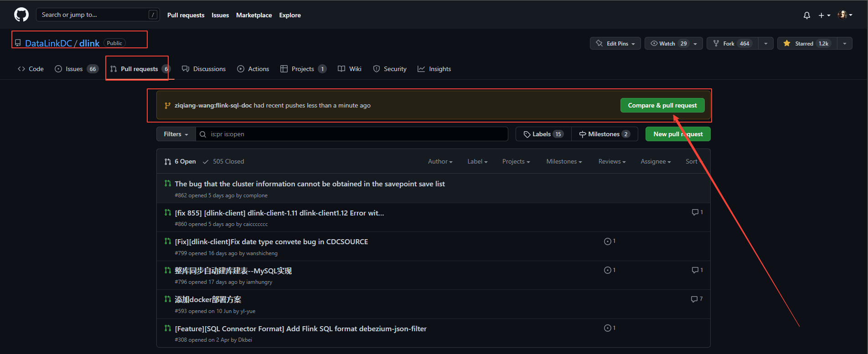Click the Labels 15 button
This screenshot has height=354, width=868.
543,134
